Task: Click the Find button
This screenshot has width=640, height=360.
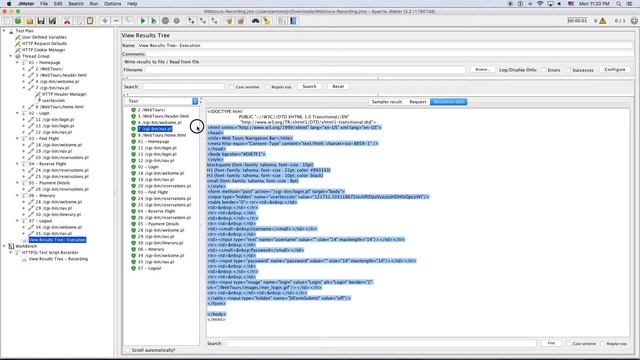Action: (x=551, y=343)
